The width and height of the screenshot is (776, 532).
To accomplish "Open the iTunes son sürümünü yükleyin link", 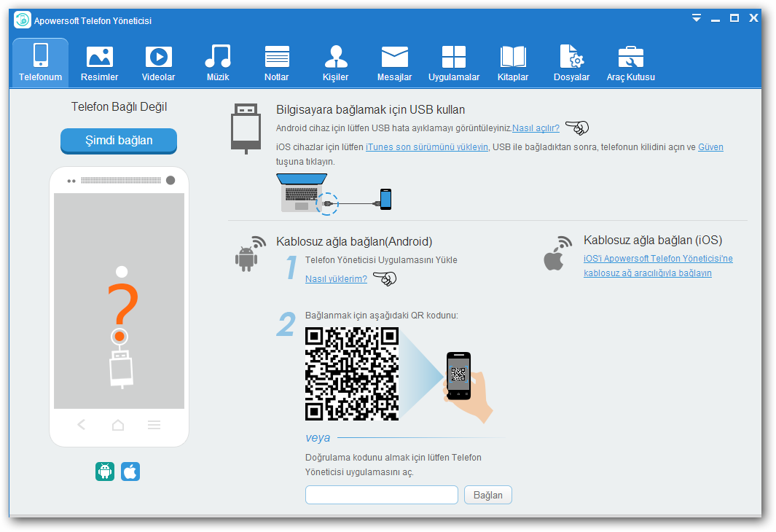I will [x=426, y=147].
